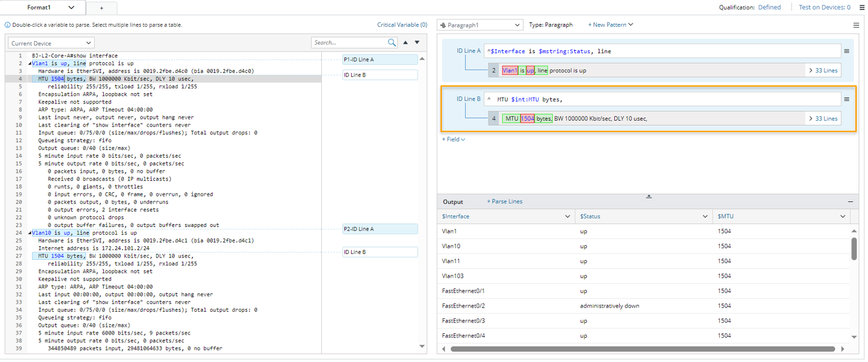Screen dimensions: 868x362
Task: Open the top-right hamburger menu beside Test on Devices
Action: pyautogui.click(x=861, y=8)
